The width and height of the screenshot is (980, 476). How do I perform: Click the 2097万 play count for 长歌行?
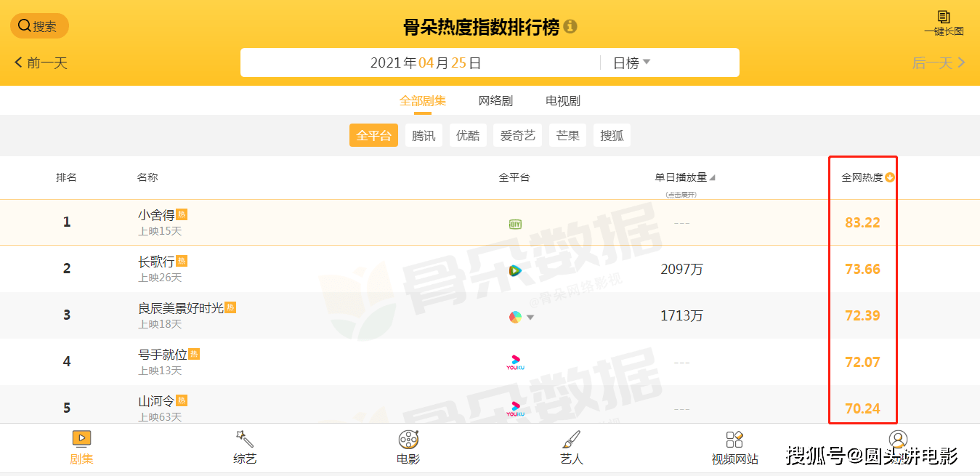coord(682,270)
